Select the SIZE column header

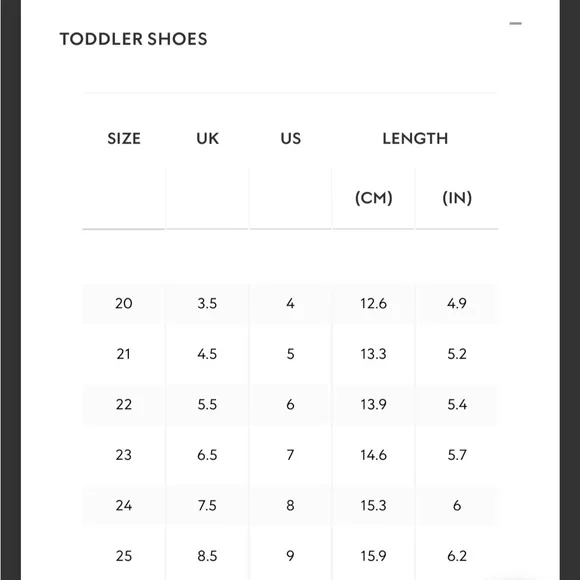[x=124, y=139]
